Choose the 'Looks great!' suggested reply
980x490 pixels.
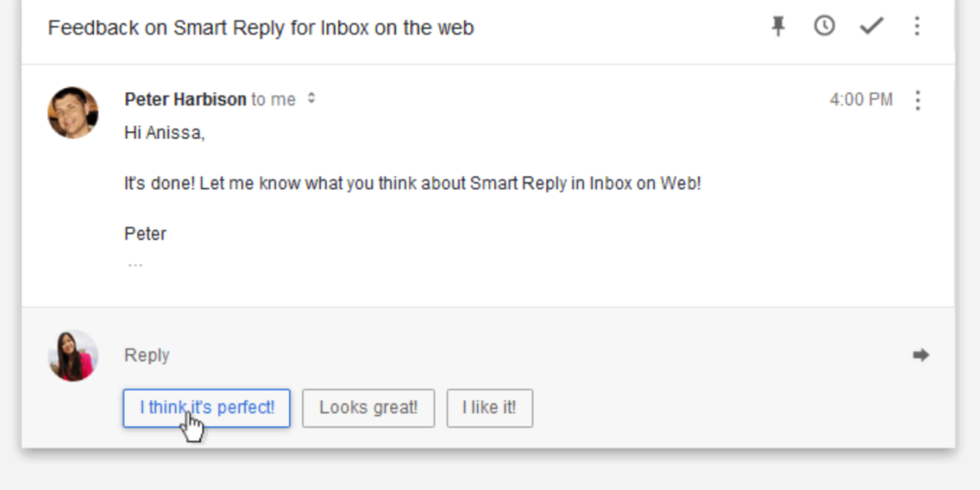click(368, 408)
